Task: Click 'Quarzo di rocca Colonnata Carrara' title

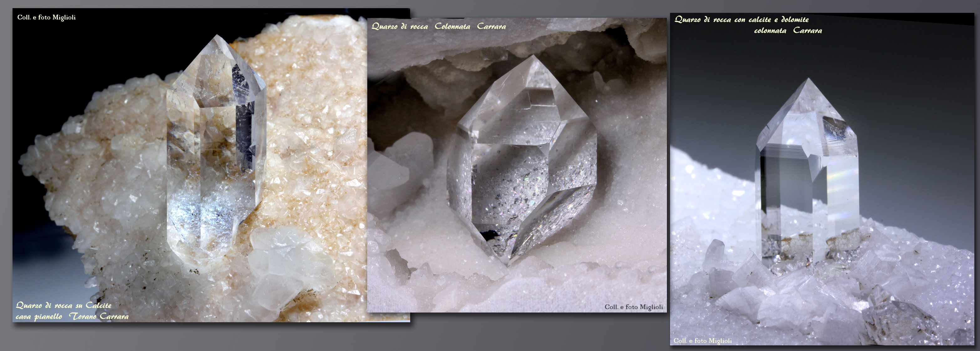Action: [x=438, y=26]
